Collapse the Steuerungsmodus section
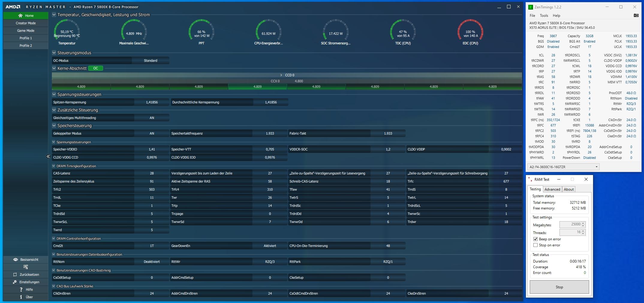Image resolution: width=644 pixels, height=303 pixels. [x=54, y=52]
